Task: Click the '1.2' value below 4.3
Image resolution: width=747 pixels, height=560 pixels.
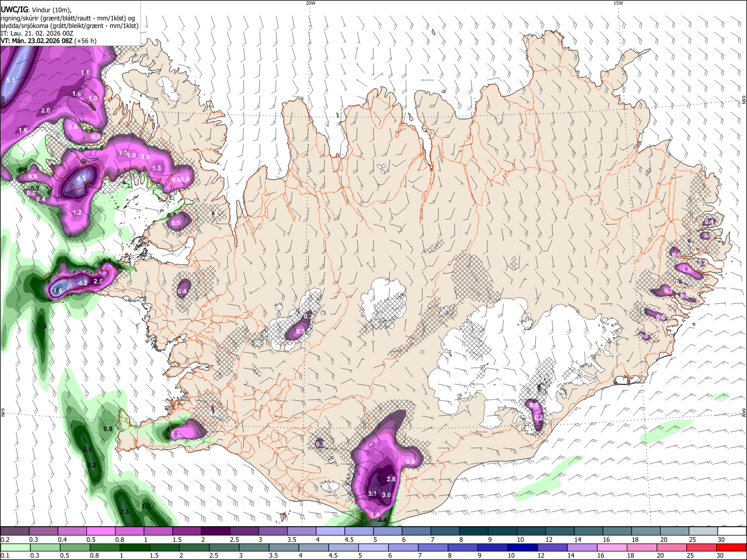Action: (77, 213)
